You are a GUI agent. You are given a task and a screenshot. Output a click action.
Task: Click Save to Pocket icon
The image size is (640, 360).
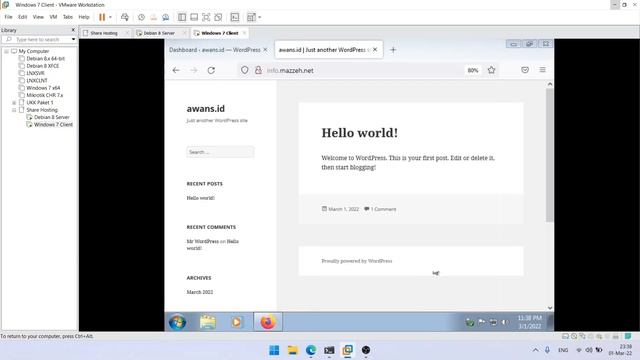pyautogui.click(x=525, y=70)
